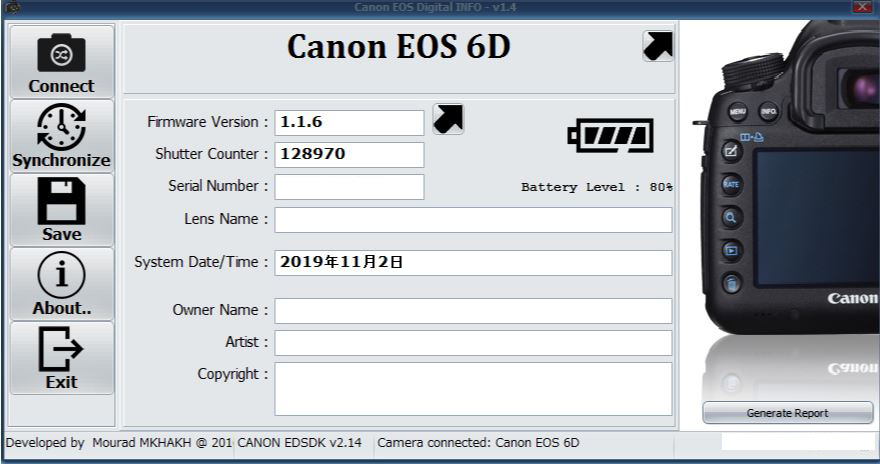Open link arrow beside Canon EOS 6D title
880x464 pixels.
click(658, 46)
